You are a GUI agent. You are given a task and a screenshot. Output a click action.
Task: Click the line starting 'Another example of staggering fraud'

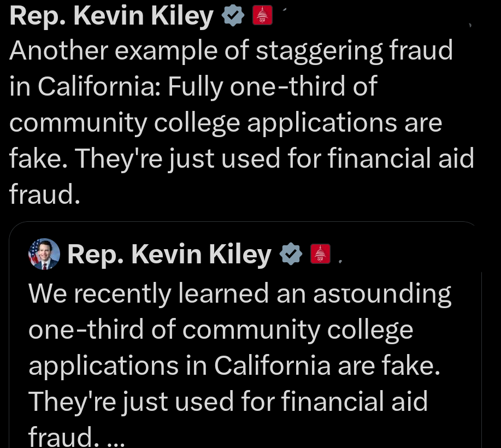[x=229, y=50]
